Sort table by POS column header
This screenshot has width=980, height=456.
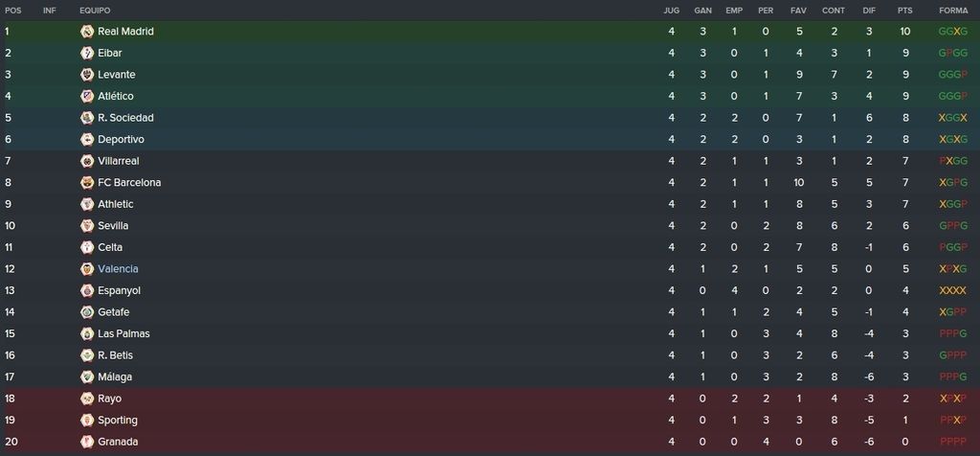tap(12, 11)
